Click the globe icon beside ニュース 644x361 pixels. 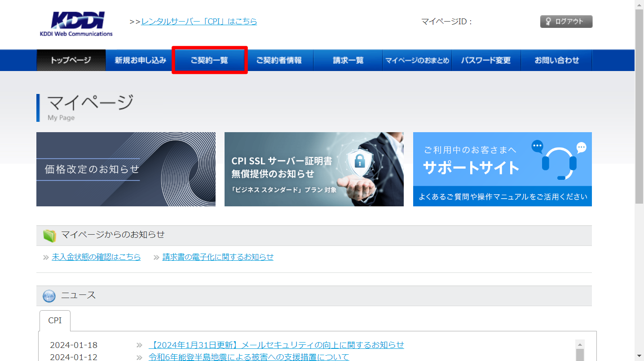point(49,296)
